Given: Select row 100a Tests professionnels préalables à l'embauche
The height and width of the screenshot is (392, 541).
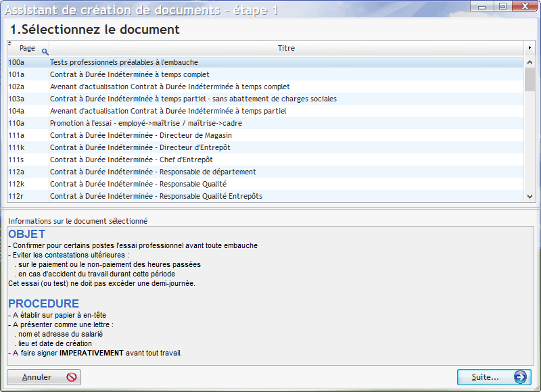Looking at the screenshot, I should (124, 62).
